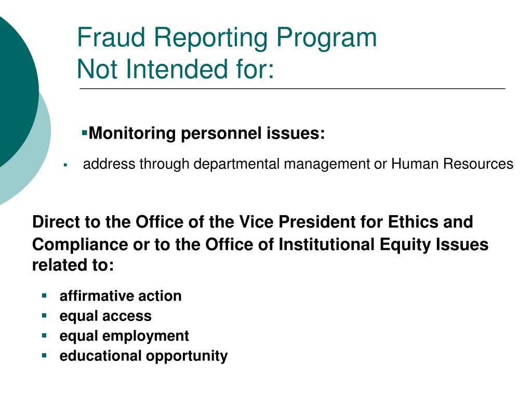Select the equal access list item
The width and height of the screenshot is (532, 399).
click(x=105, y=316)
